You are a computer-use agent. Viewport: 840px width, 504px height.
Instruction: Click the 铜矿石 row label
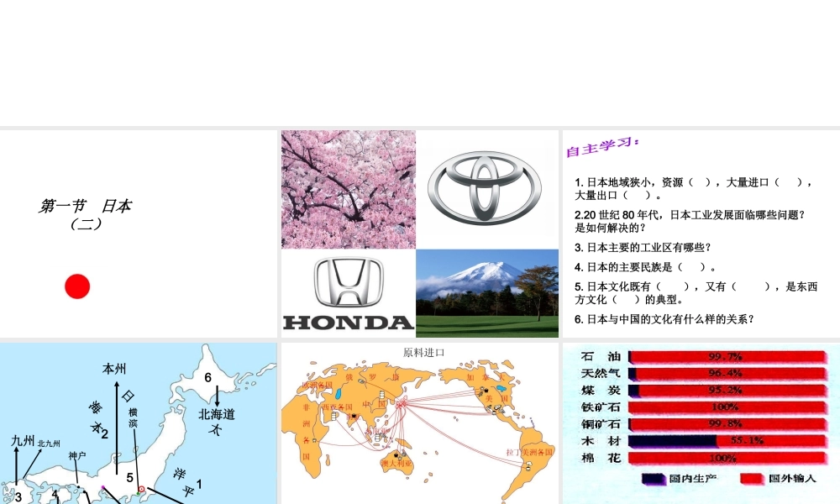[x=601, y=424]
